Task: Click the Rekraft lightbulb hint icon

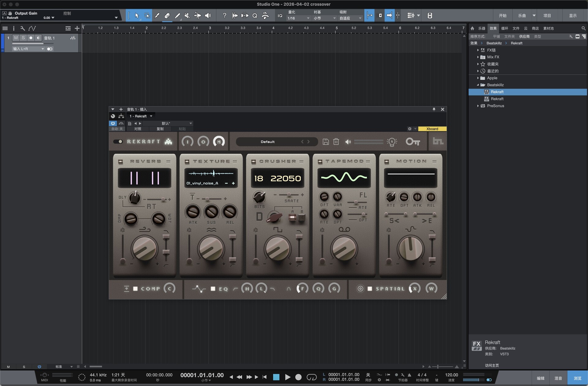Action: coord(392,142)
